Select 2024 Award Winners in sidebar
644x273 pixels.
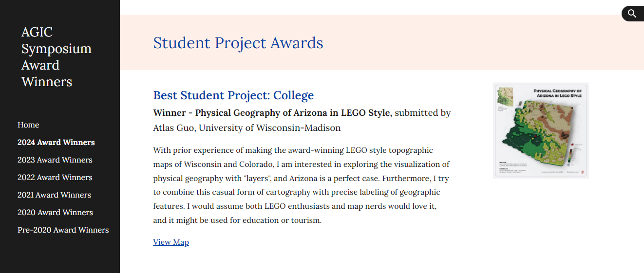56,143
